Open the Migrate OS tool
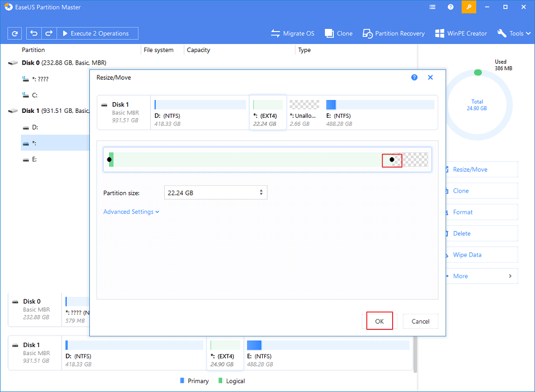535x392 pixels. [x=293, y=33]
